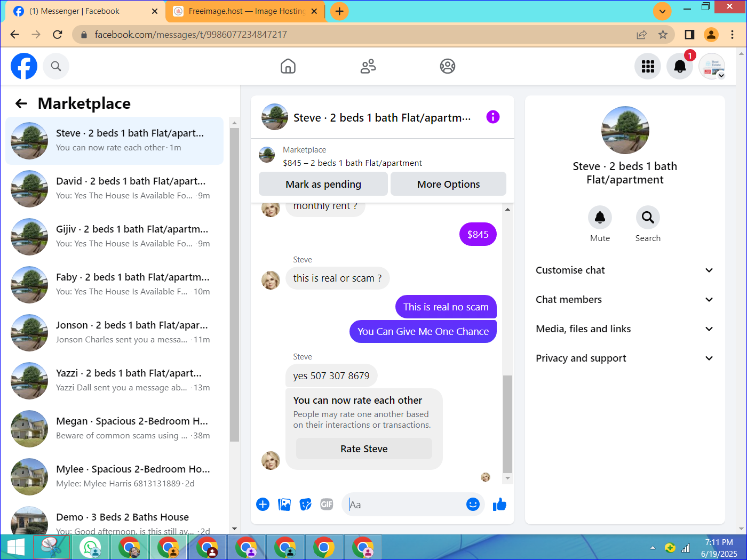
Task: Switch to Messenger Facebook tab
Action: (x=84, y=11)
